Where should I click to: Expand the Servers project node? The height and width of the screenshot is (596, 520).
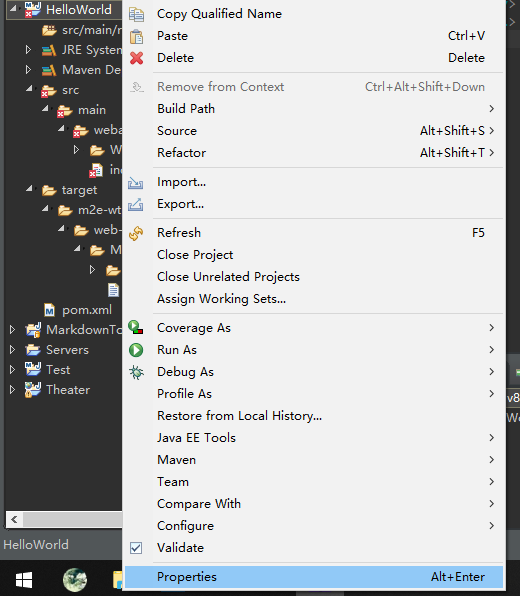12,350
